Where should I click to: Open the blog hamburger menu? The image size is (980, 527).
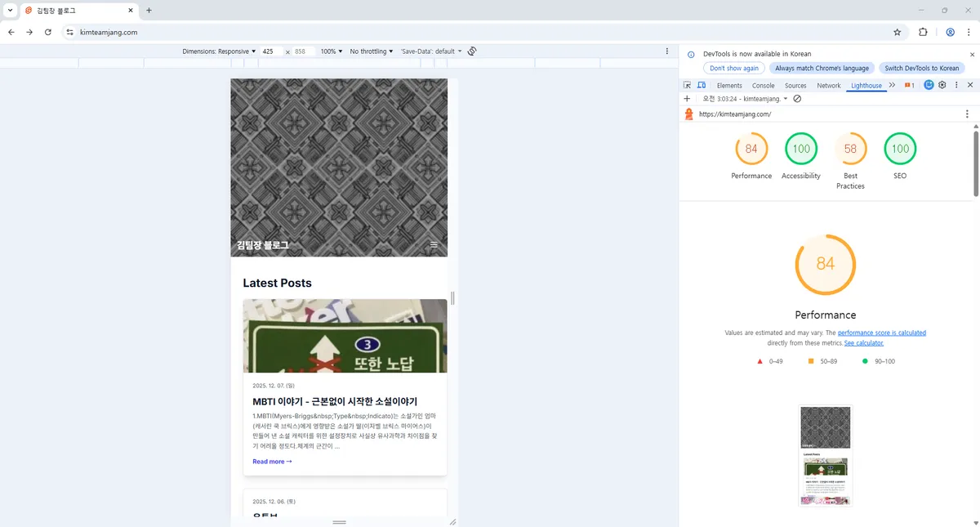tap(434, 245)
